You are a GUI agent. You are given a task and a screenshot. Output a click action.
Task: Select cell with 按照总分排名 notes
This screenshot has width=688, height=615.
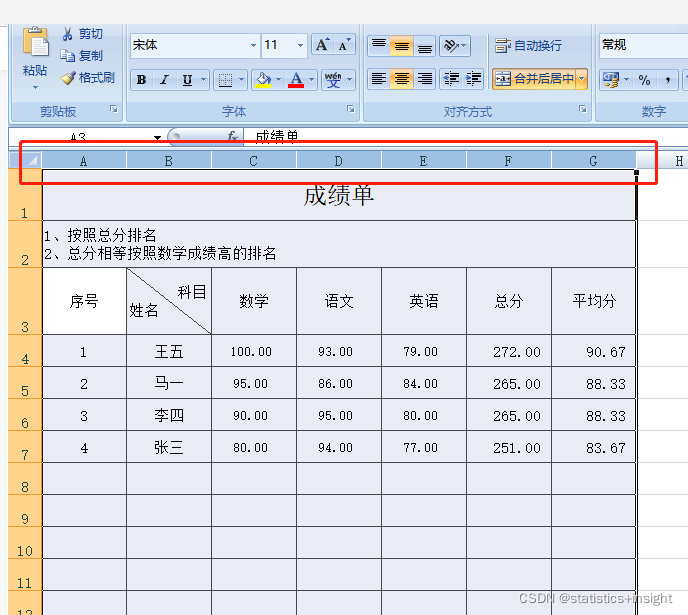click(339, 244)
